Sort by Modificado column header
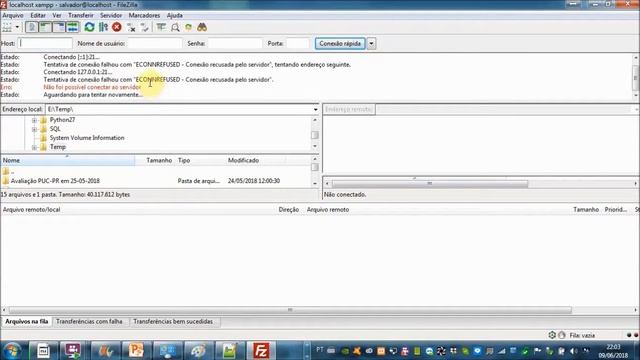 click(256, 160)
